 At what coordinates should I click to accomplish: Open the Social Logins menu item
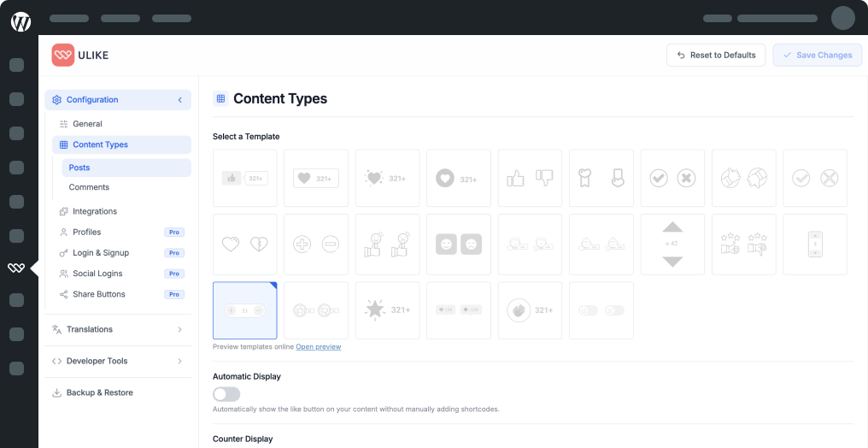(x=122, y=274)
